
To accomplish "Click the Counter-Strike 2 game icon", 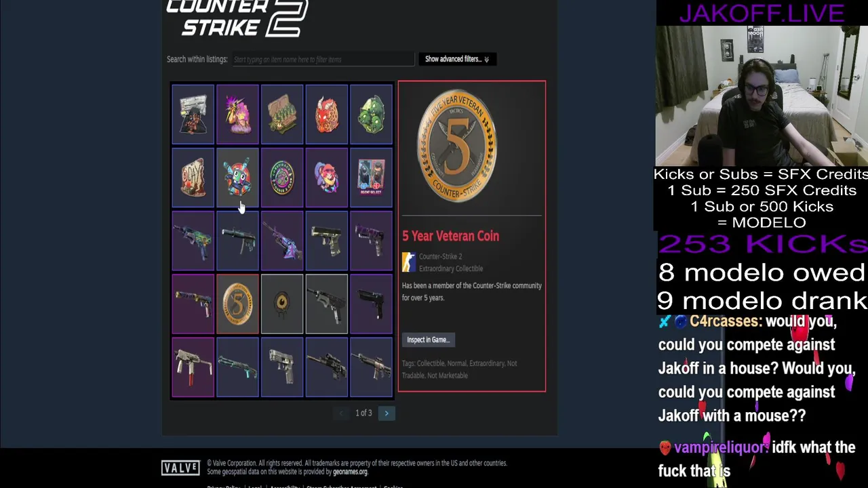I will click(408, 262).
